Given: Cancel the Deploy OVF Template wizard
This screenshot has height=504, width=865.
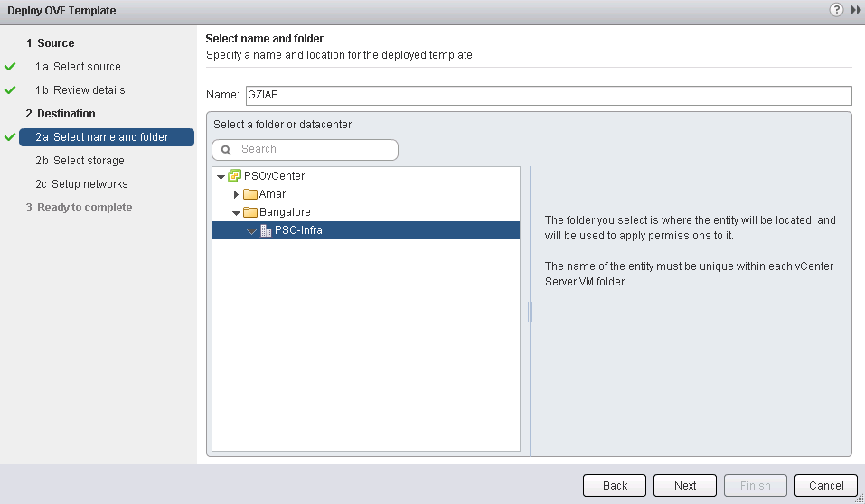Looking at the screenshot, I should click(826, 485).
